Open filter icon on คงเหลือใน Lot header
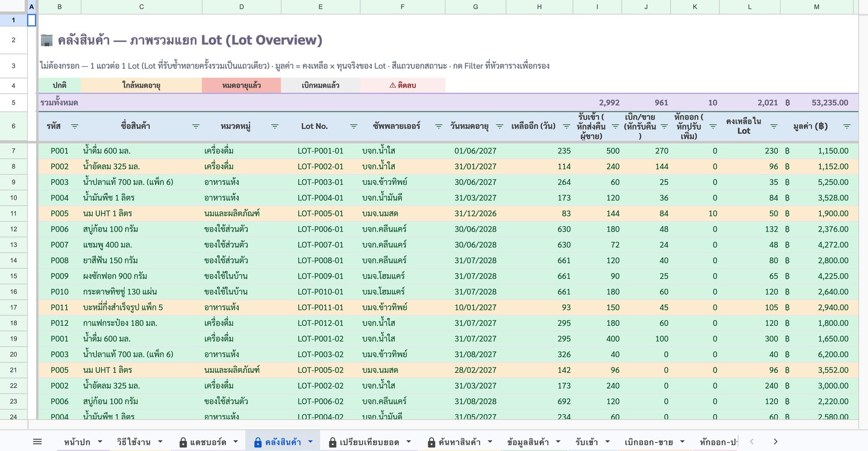This screenshot has height=451, width=868. click(774, 126)
